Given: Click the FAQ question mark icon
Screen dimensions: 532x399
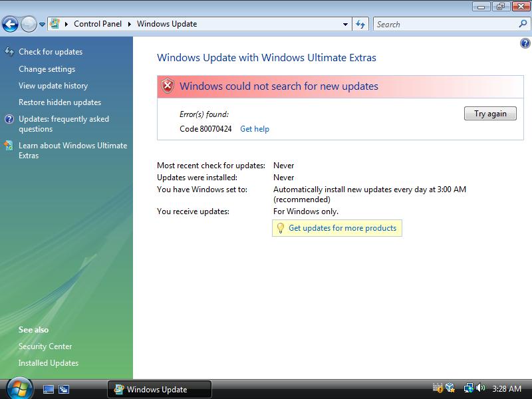Looking at the screenshot, I should [x=9, y=119].
